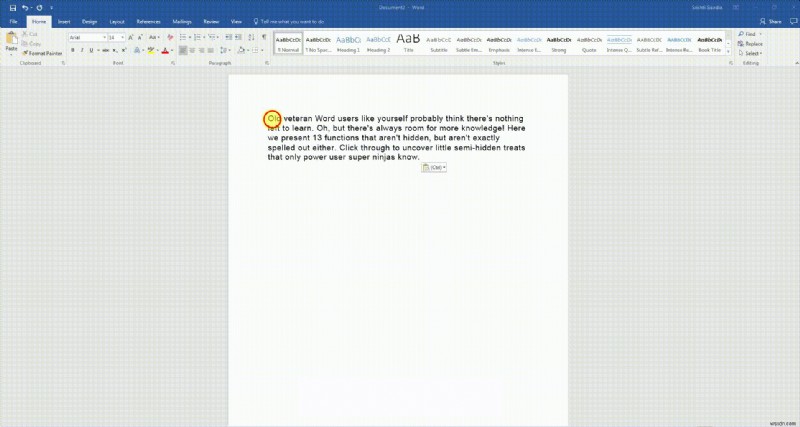Expand the Select dropdown in Editing

coord(751,53)
